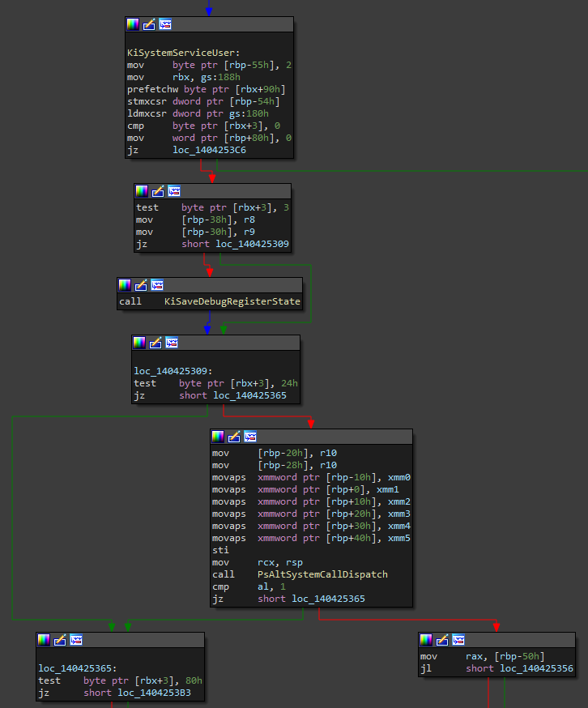Click 'cmp al, 1' instruction

249,586
